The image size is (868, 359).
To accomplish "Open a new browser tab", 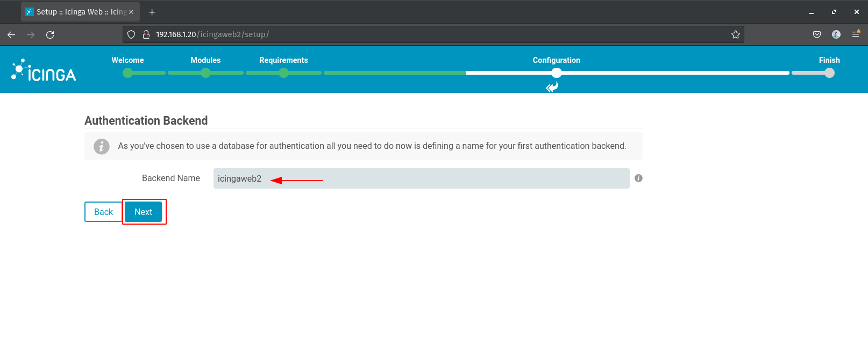I will click(x=152, y=12).
